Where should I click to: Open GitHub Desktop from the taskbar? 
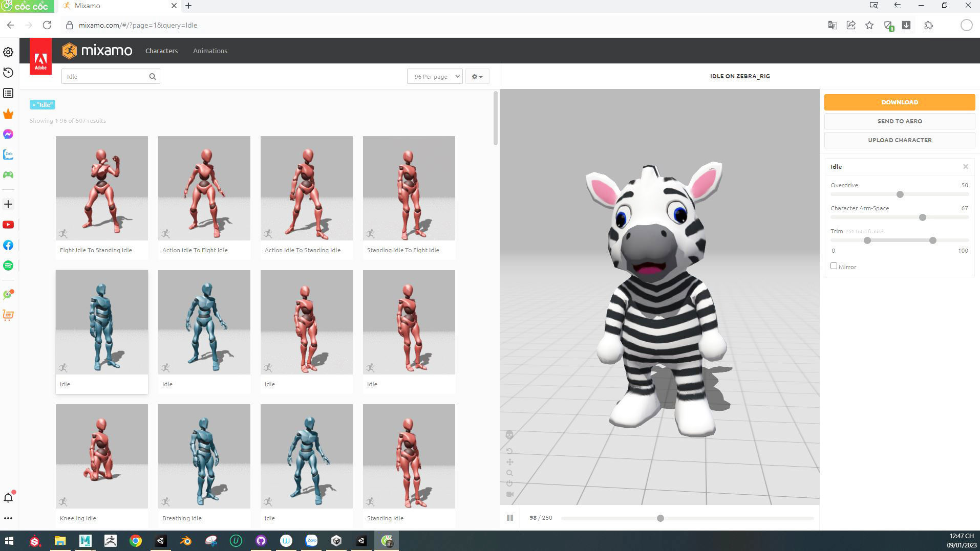[x=261, y=541]
